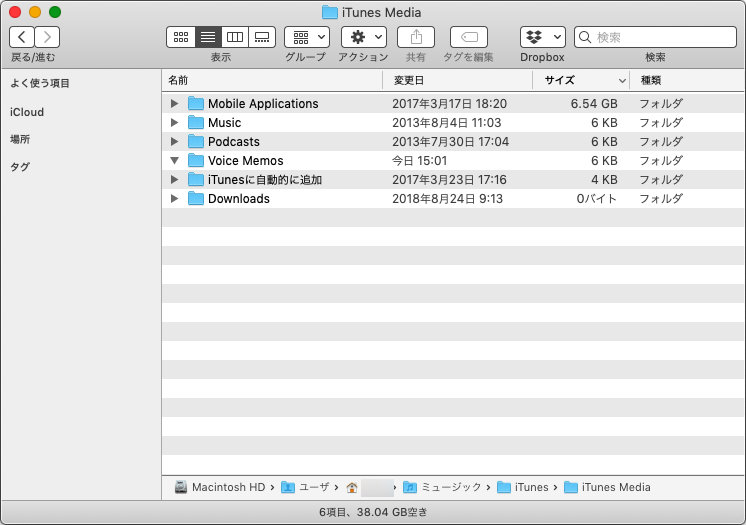746x525 pixels.
Task: Click the iTunesに自動的に追加 name
Action: 265,179
